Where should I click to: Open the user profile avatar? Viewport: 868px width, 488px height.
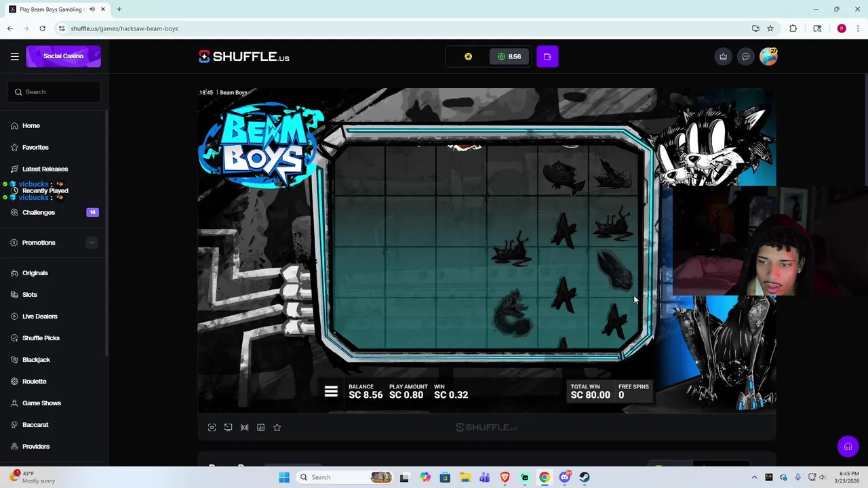(768, 56)
